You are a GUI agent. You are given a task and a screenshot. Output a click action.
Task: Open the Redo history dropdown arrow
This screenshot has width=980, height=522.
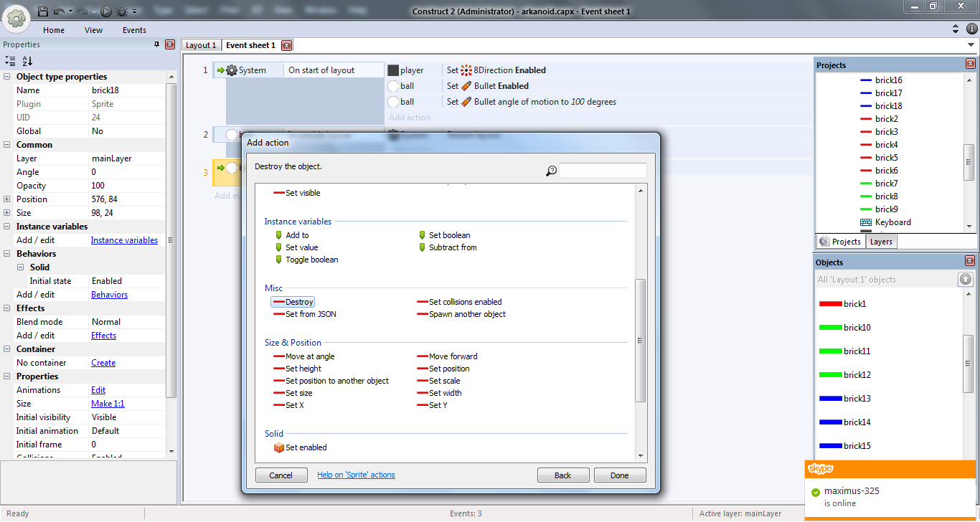coord(93,11)
